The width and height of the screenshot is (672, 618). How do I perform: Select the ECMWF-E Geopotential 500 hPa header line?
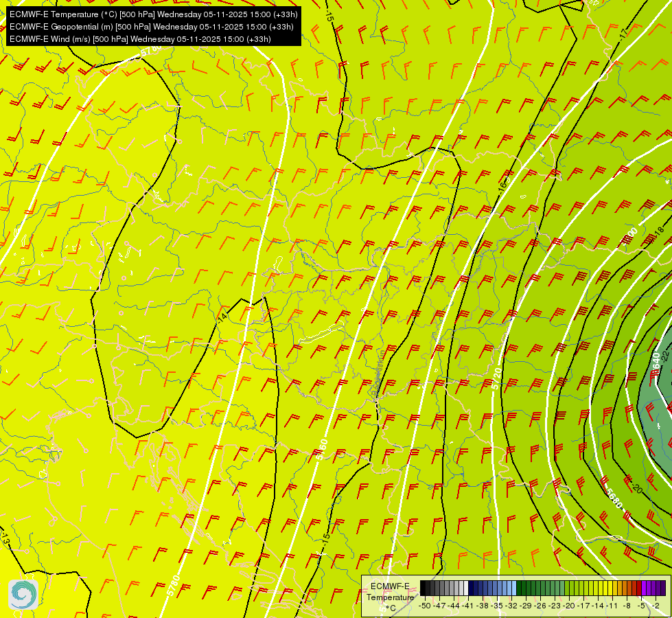pyautogui.click(x=151, y=27)
